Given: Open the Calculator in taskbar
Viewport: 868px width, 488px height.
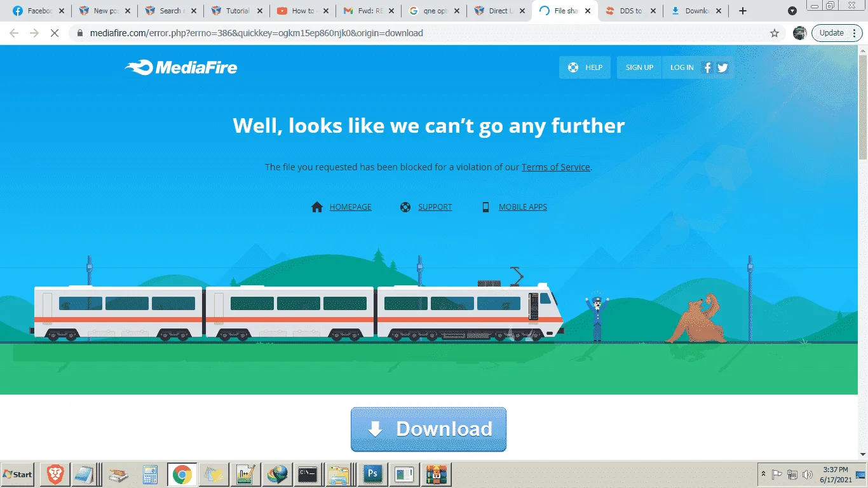Looking at the screenshot, I should pos(150,474).
